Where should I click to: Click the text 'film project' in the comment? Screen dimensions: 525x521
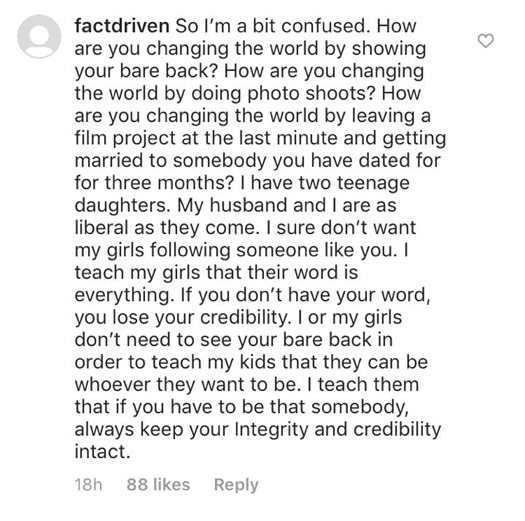pyautogui.click(x=125, y=139)
